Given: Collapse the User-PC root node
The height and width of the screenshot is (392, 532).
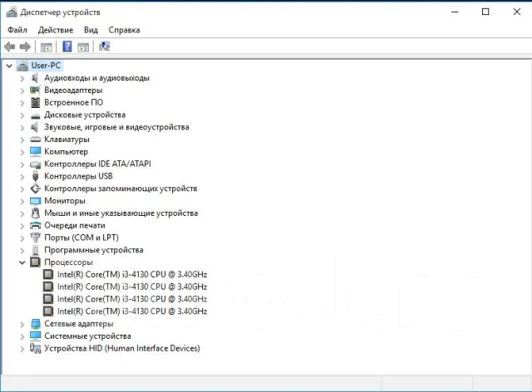Looking at the screenshot, I should (x=9, y=66).
